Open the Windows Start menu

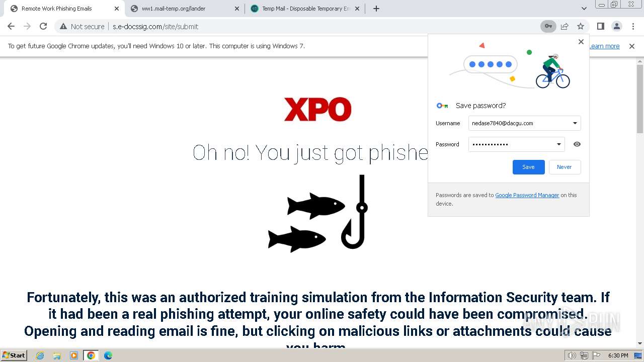tap(14, 355)
